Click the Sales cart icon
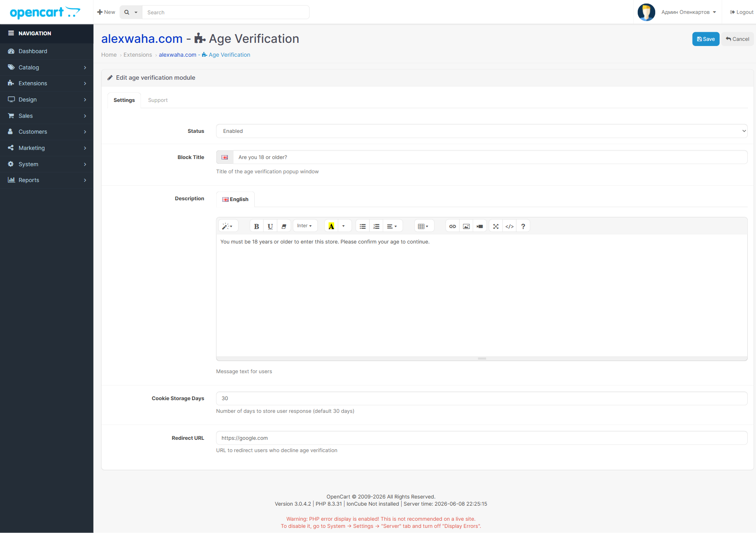This screenshot has height=533, width=756. [x=11, y=116]
